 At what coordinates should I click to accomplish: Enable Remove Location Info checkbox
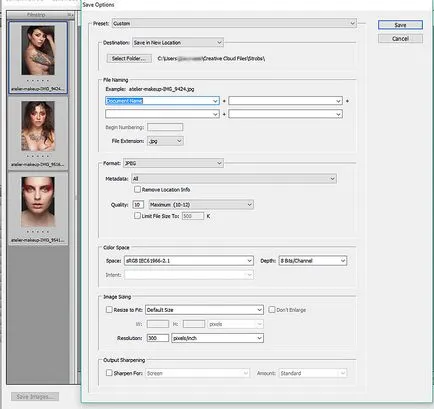coord(137,189)
